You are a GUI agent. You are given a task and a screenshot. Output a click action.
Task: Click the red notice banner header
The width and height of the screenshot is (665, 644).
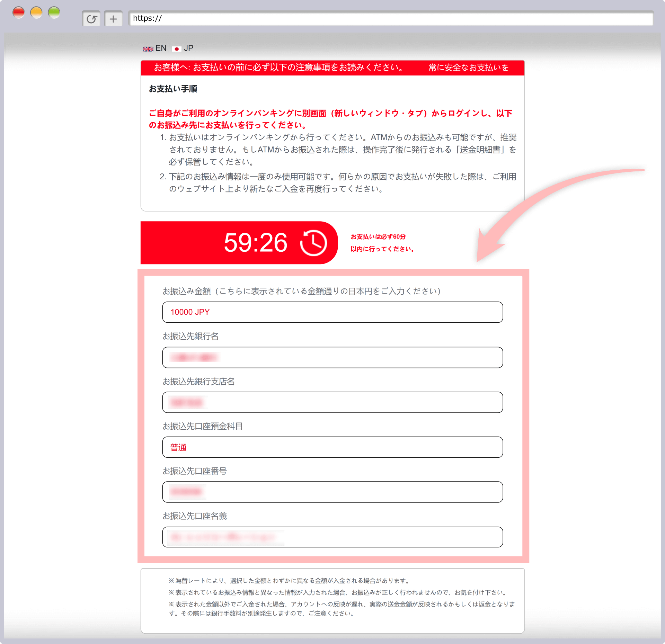[332, 68]
